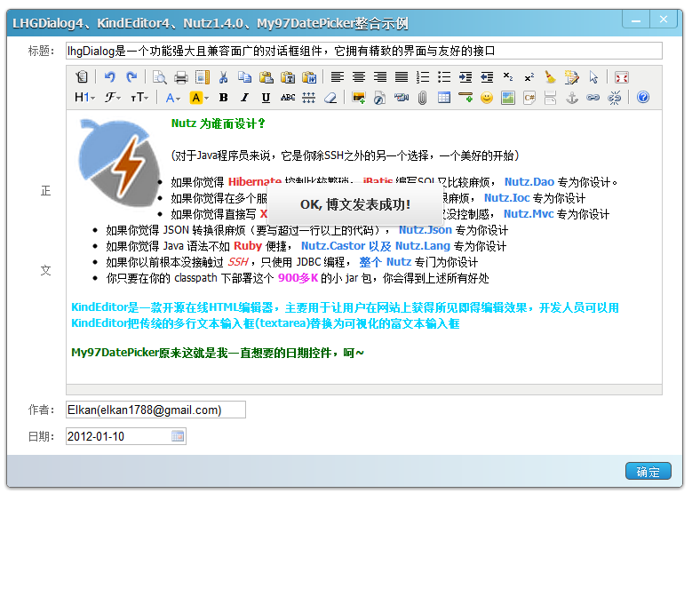Toggle underline formatting
Viewport: 700px width, 597px height.
tap(266, 98)
